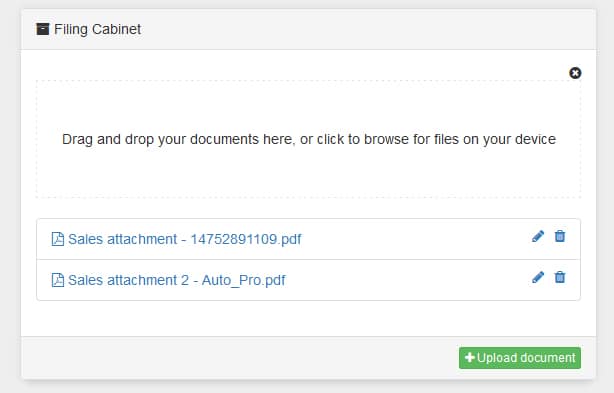The width and height of the screenshot is (614, 393).
Task: Delete Sales attachment 14752891109 via trash icon
Action: coord(560,236)
